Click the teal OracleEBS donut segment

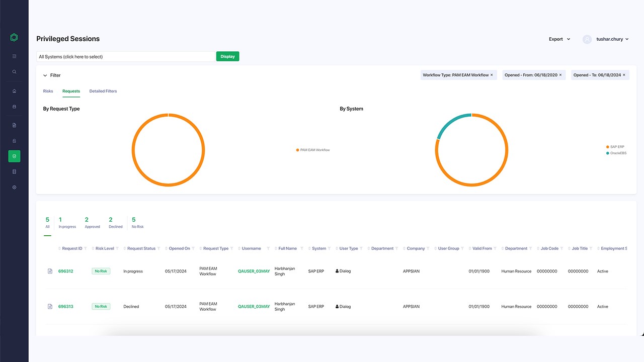[x=450, y=122]
